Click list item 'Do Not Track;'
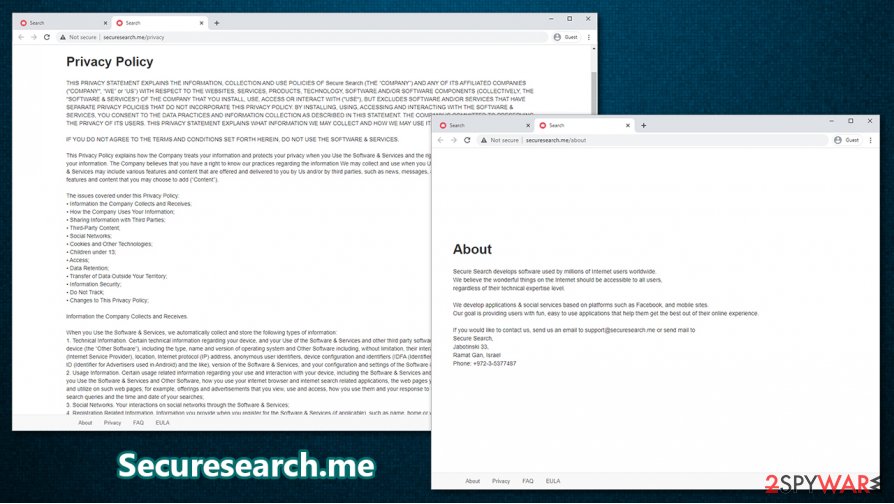 coord(86,292)
